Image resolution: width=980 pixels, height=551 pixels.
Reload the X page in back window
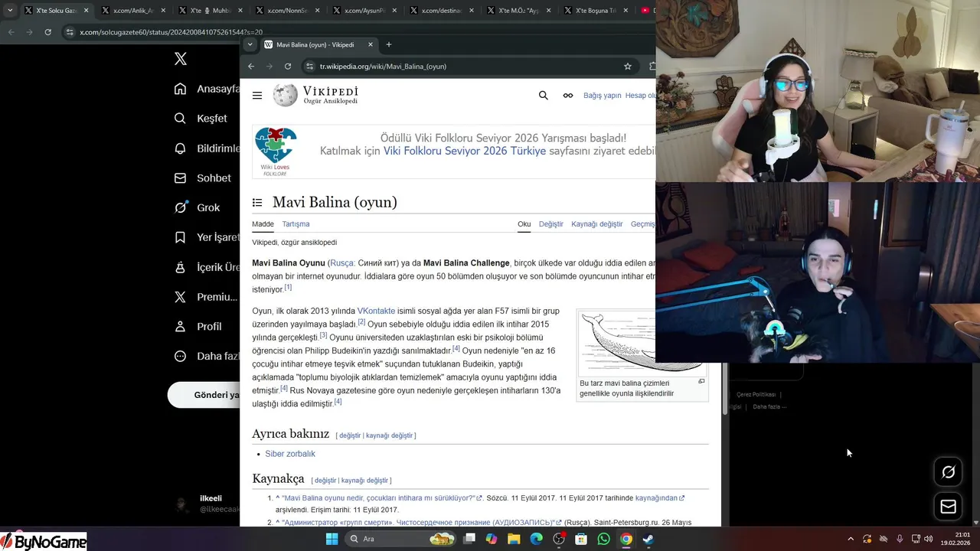47,32
